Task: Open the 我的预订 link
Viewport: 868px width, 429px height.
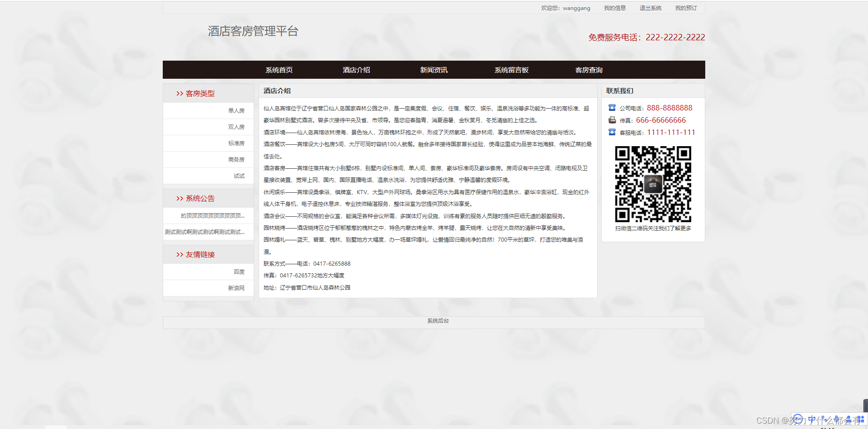Action: (x=686, y=8)
